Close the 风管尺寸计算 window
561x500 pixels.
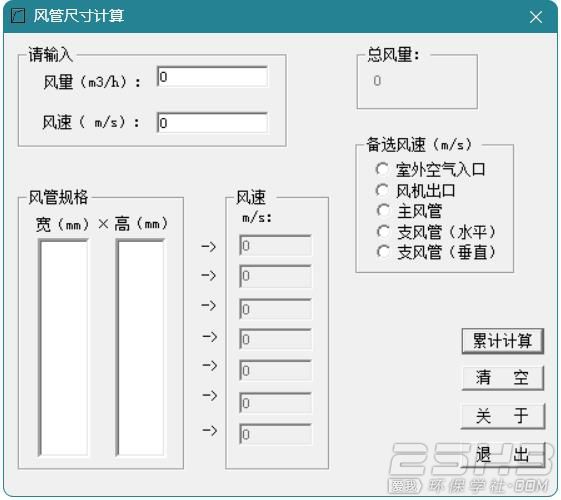536,17
